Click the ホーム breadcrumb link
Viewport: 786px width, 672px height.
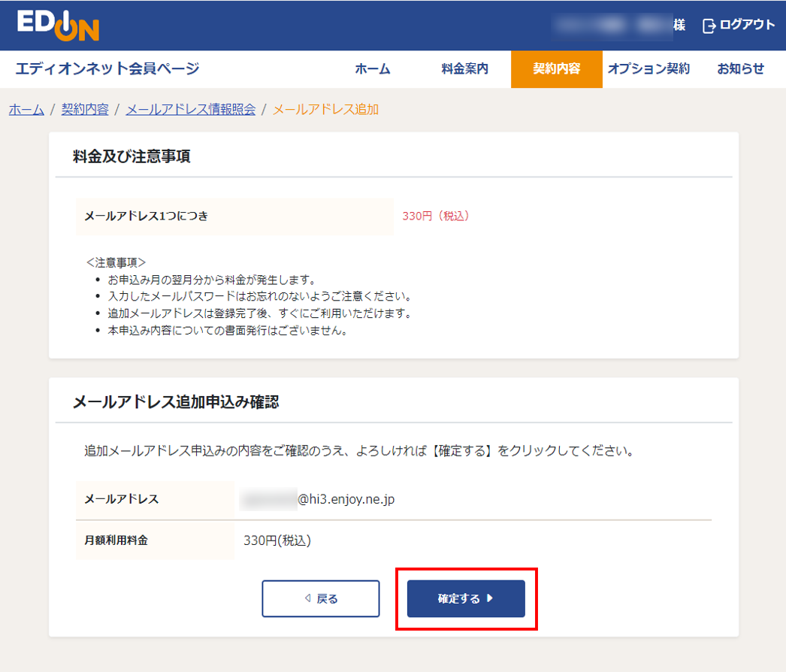click(x=26, y=110)
